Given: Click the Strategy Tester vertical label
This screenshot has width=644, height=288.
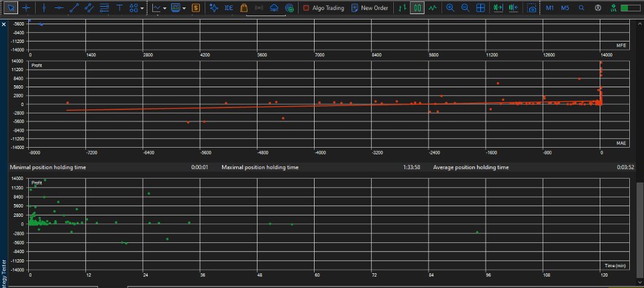Looking at the screenshot, I should tap(4, 273).
